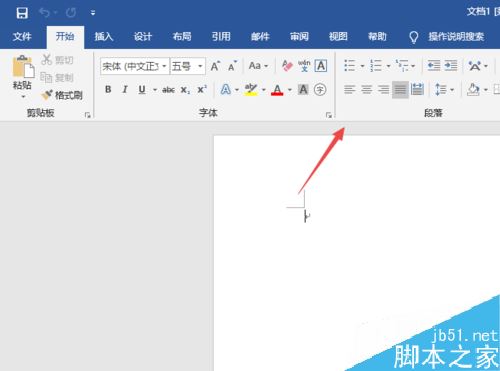Toggle character shading gray A
The height and width of the screenshot is (371, 500).
[x=303, y=89]
